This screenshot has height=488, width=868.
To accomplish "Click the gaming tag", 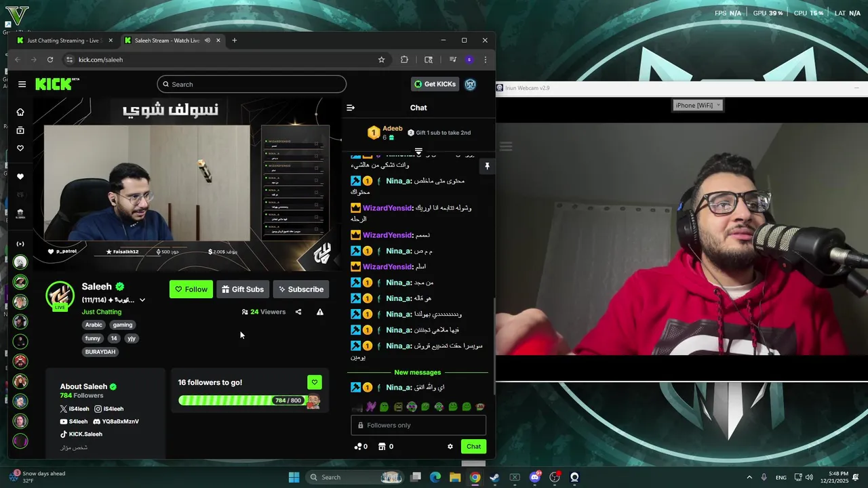I will [123, 325].
